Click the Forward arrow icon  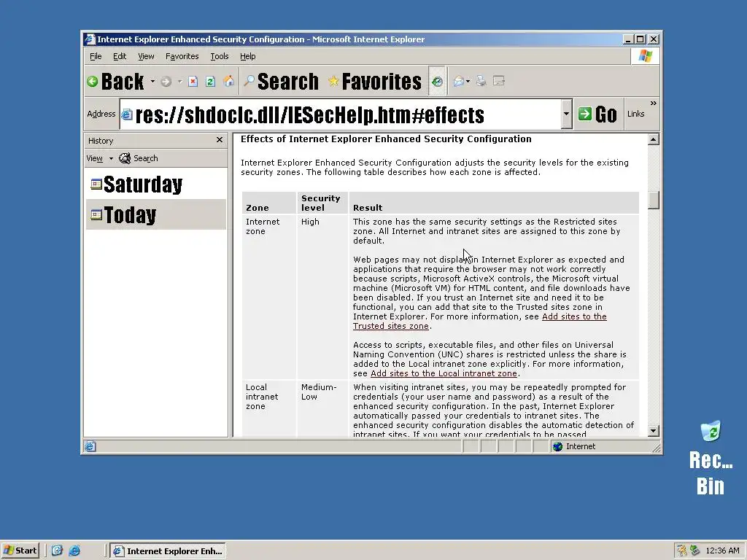166,82
